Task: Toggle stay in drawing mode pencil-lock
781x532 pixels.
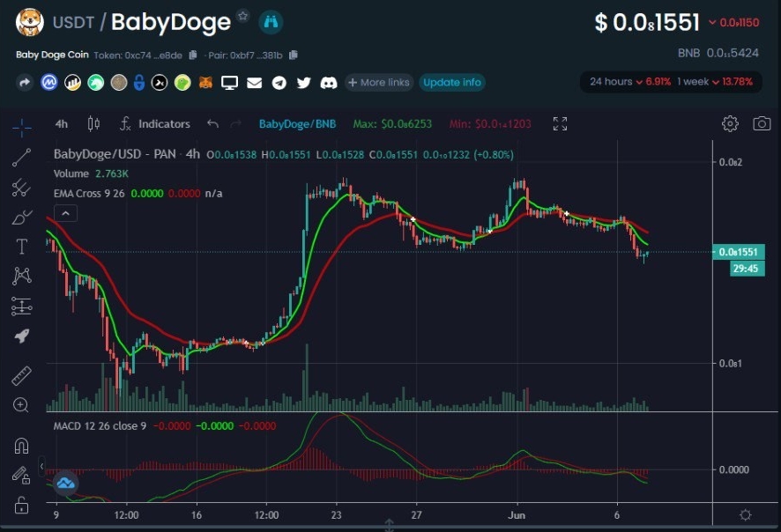Action: click(x=21, y=476)
